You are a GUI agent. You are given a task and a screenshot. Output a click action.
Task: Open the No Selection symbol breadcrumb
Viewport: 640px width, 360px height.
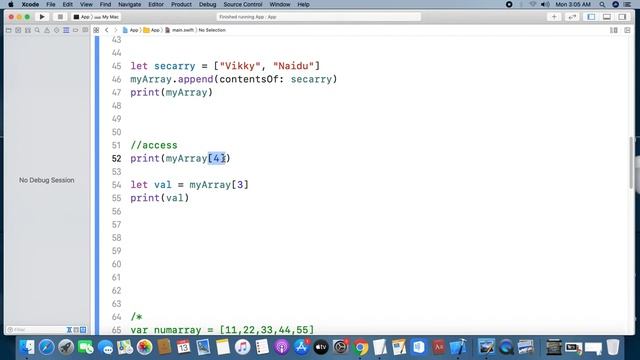click(x=212, y=30)
